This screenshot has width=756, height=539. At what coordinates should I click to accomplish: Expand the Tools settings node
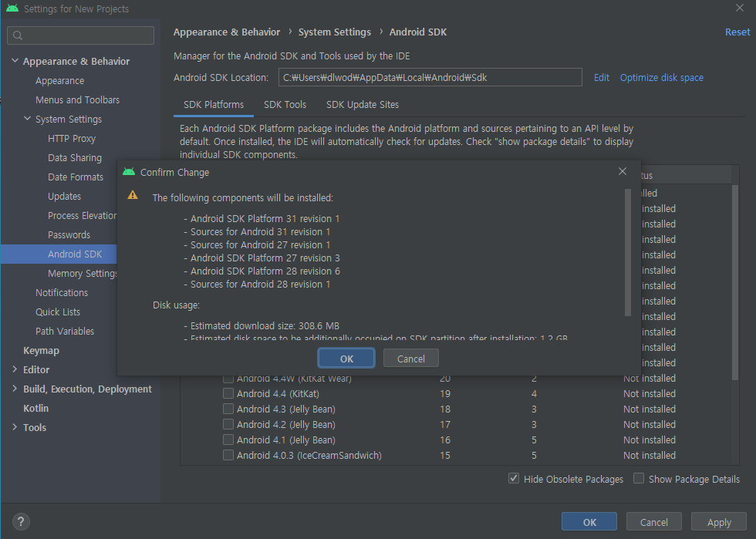[15, 427]
